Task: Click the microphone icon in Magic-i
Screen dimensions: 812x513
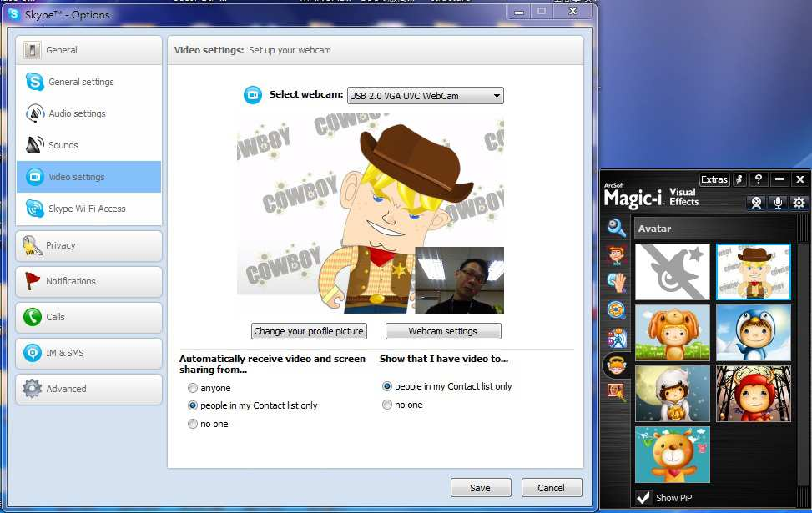Action: click(778, 203)
